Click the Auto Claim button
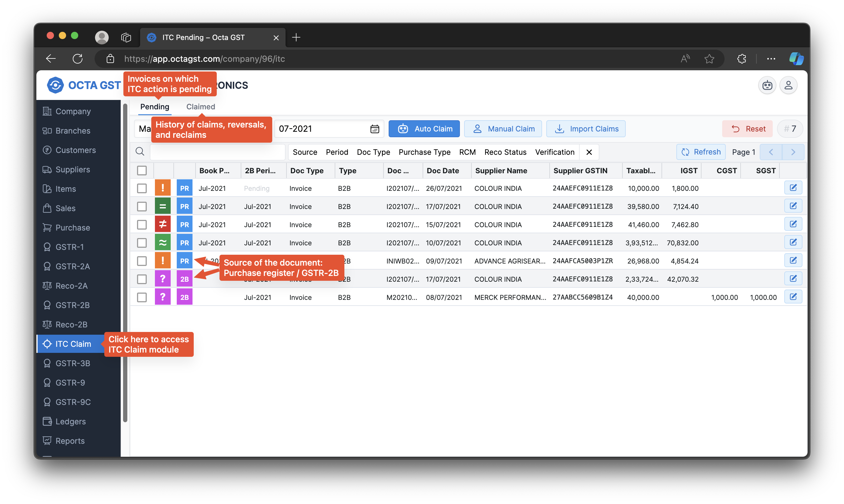Screen dimensions: 844x504 point(424,129)
